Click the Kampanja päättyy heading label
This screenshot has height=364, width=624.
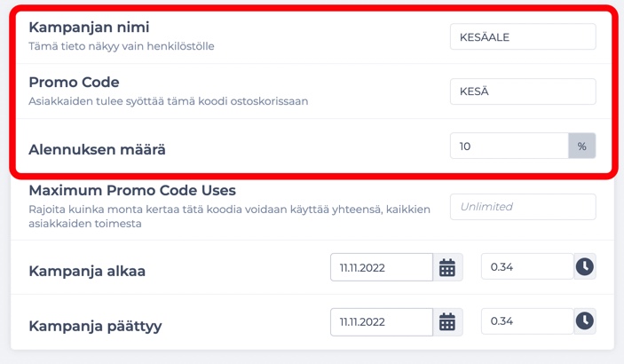click(x=96, y=326)
